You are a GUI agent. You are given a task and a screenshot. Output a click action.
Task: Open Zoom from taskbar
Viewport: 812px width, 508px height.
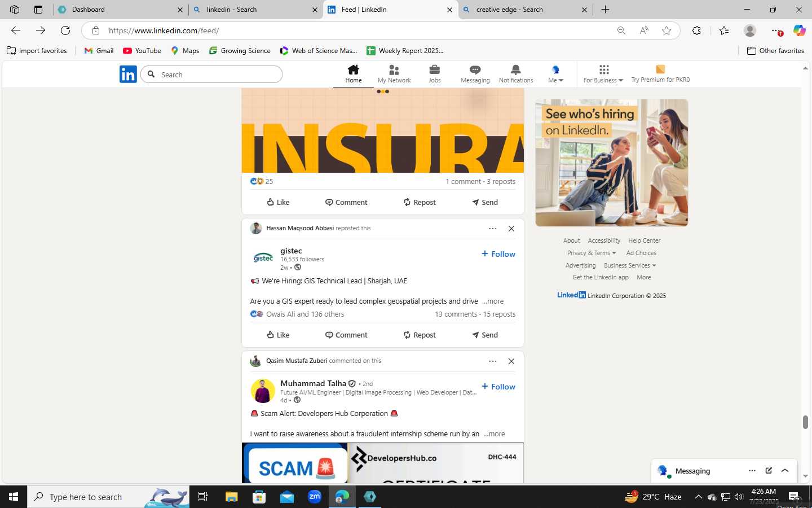pyautogui.click(x=315, y=497)
